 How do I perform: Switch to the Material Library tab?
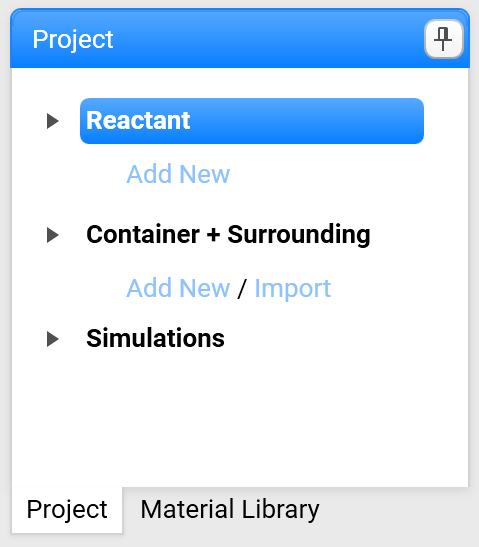[230, 509]
